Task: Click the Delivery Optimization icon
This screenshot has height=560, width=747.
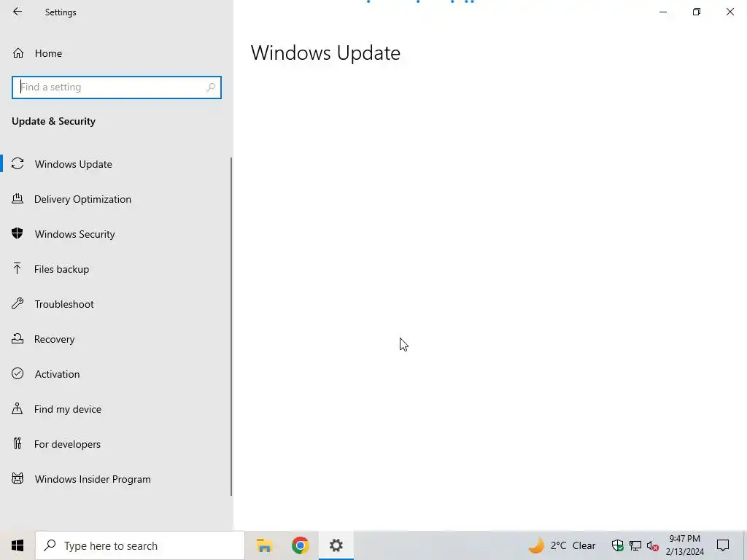Action: coord(18,198)
